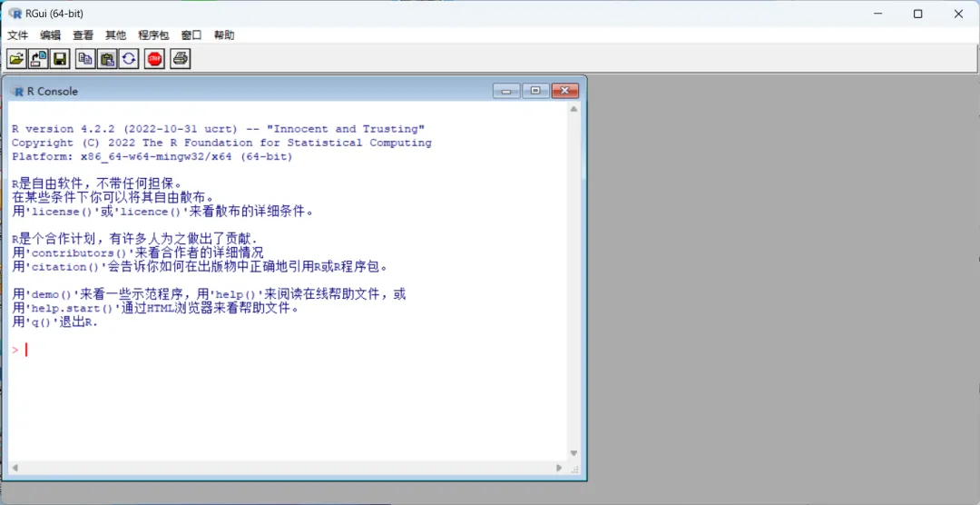
Task: Click the 'Copyright (C) 2022' text line
Action: (222, 143)
